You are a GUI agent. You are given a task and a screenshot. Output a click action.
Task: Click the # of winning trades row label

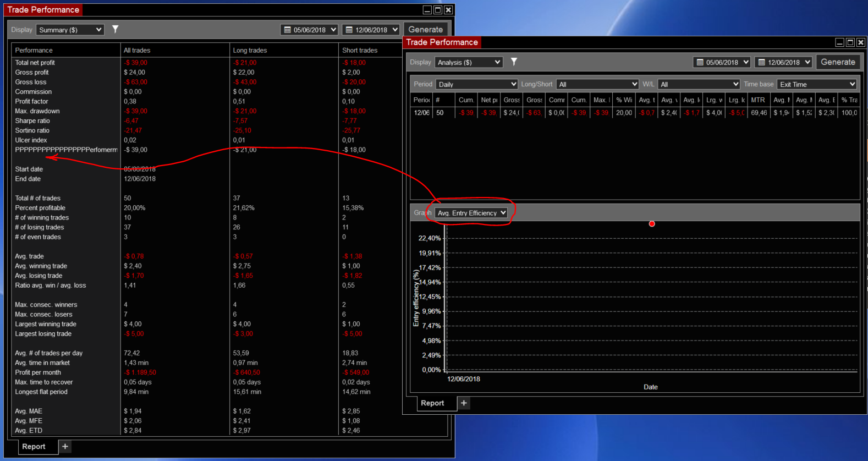[42, 218]
